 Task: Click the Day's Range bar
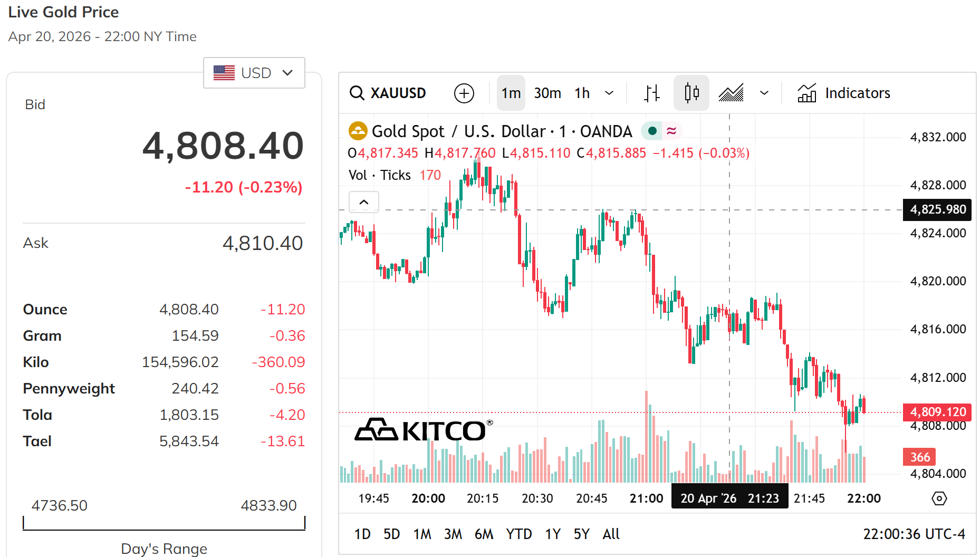(164, 524)
